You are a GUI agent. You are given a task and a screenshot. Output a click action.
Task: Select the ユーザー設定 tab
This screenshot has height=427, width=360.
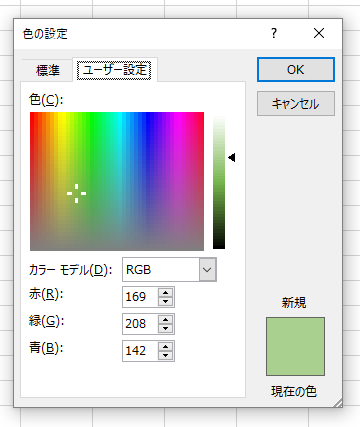[x=114, y=70]
